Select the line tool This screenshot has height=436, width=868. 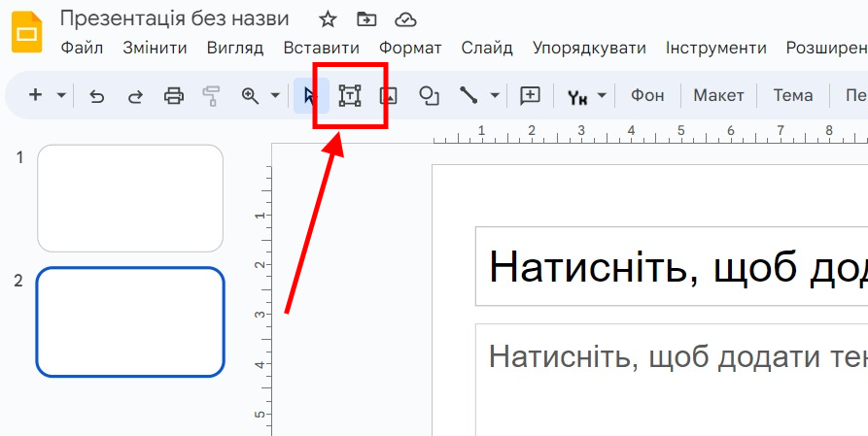coord(469,96)
